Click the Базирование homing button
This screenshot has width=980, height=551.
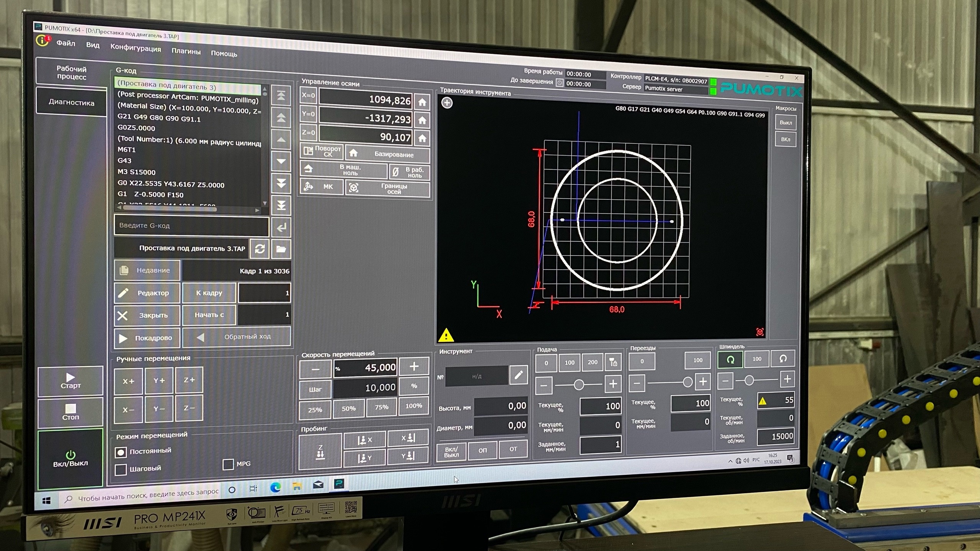click(x=387, y=154)
